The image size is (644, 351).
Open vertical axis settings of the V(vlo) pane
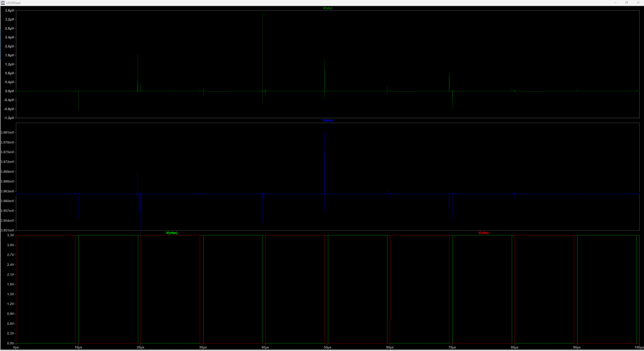tap(9, 64)
